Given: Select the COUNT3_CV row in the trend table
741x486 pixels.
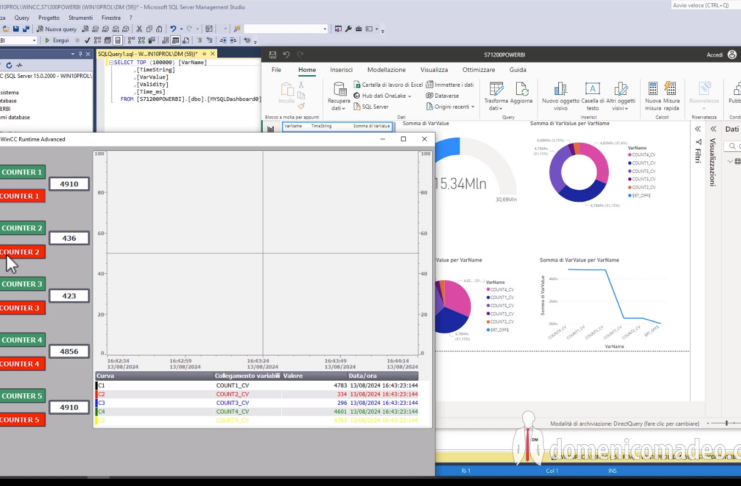Looking at the screenshot, I should [257, 403].
